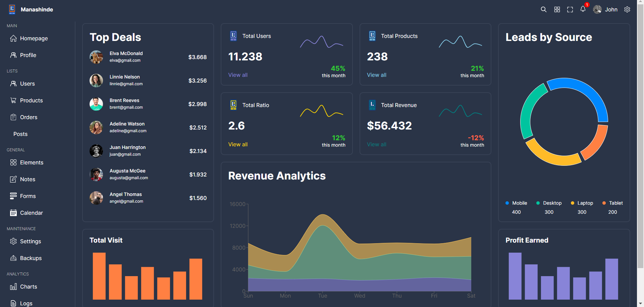Click View all under Total Products
Viewport: 644px width, 307px height.
click(376, 75)
